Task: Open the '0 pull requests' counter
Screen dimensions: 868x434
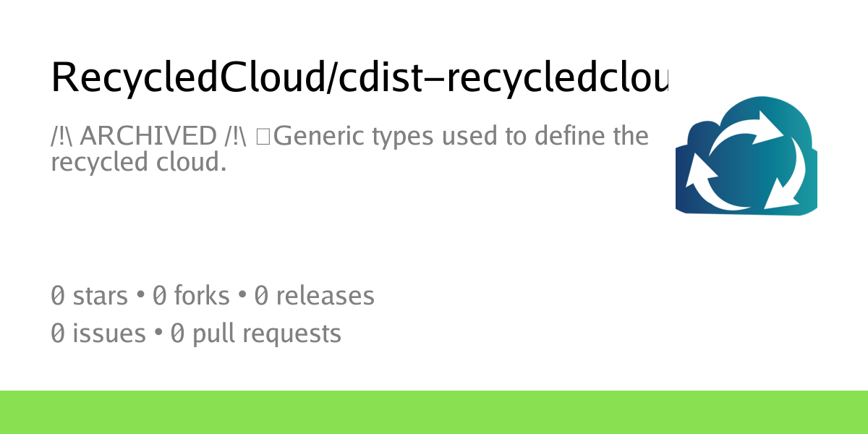Action: (x=256, y=333)
